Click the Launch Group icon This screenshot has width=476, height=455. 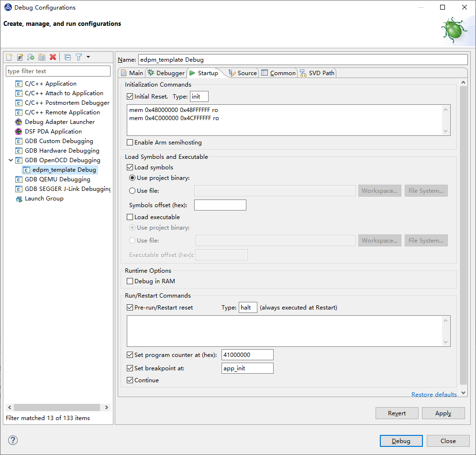[x=19, y=199]
